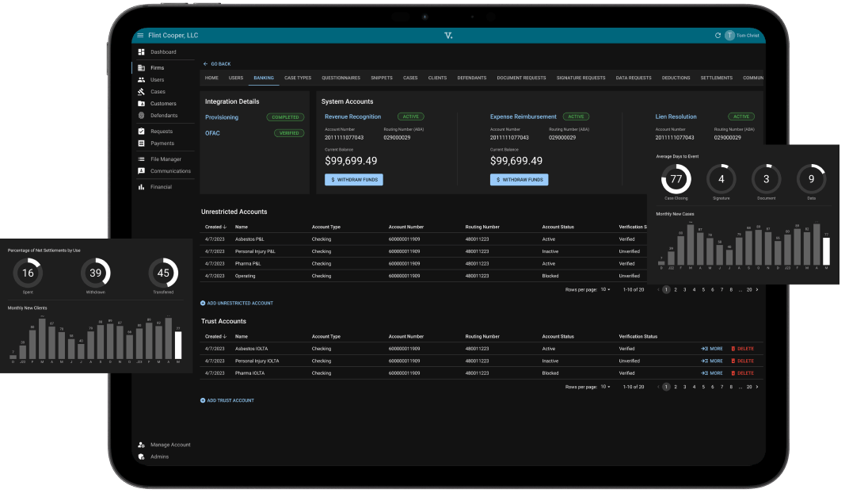
Task: Go to page 3 of Trust Accounts
Action: tap(686, 387)
